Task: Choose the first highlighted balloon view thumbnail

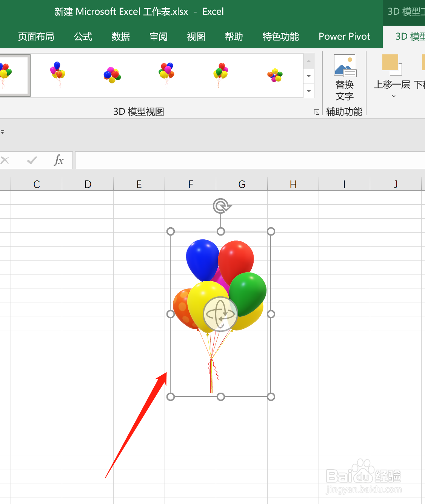Action: (14, 75)
